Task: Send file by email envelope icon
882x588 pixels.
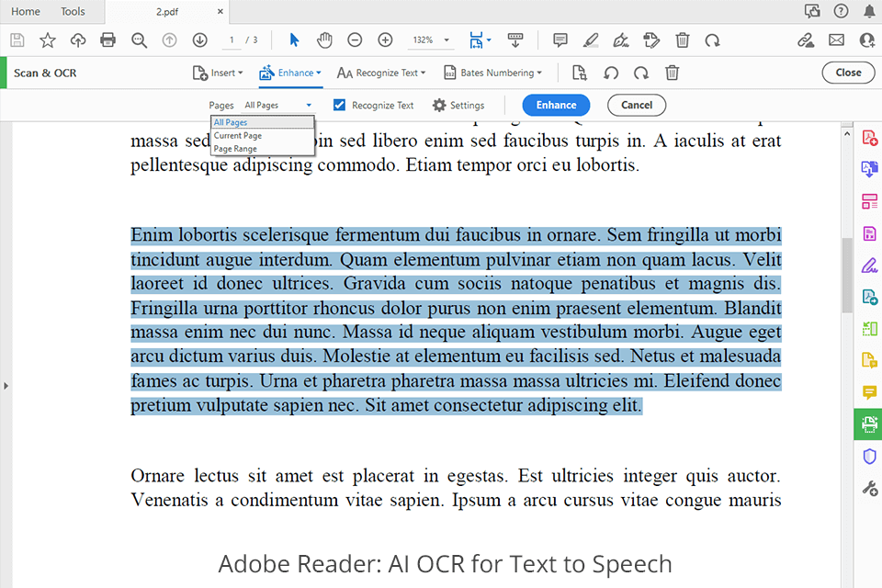Action: coord(836,40)
